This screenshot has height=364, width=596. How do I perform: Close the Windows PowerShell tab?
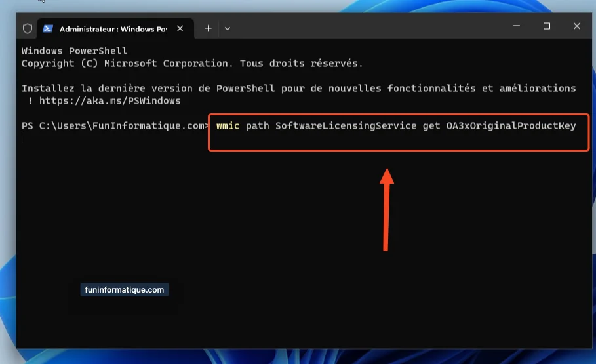(x=180, y=28)
